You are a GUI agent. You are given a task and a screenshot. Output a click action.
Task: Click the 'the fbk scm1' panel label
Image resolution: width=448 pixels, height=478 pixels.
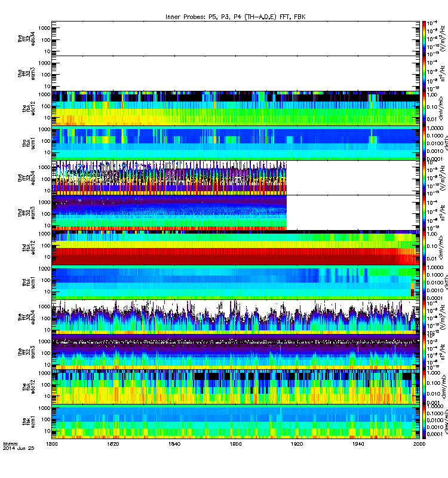[29, 422]
